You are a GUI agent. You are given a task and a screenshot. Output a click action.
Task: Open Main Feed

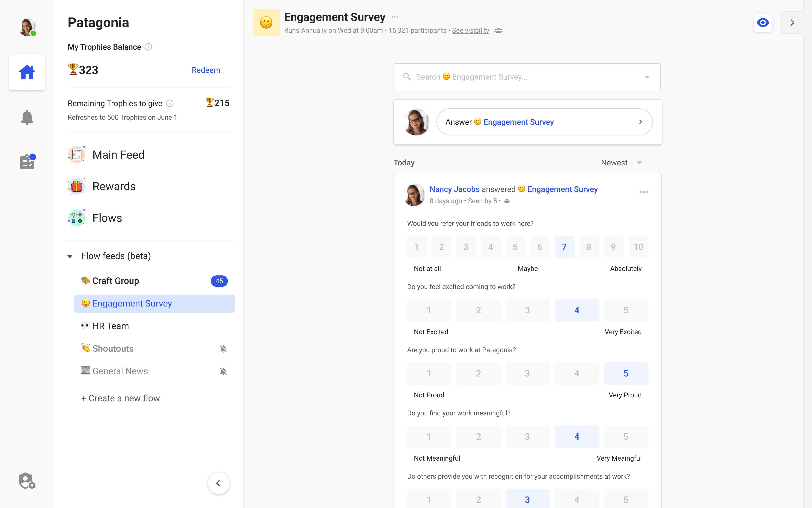[x=118, y=154]
